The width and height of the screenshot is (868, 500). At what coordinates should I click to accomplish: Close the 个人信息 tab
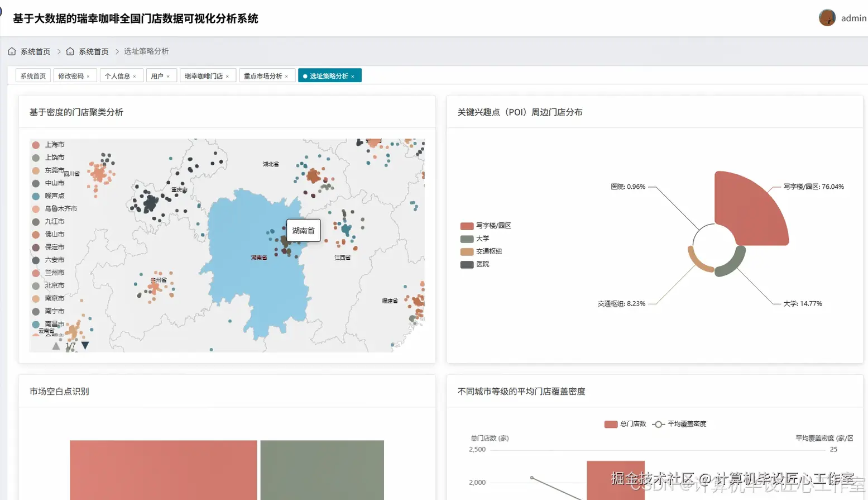(x=135, y=77)
